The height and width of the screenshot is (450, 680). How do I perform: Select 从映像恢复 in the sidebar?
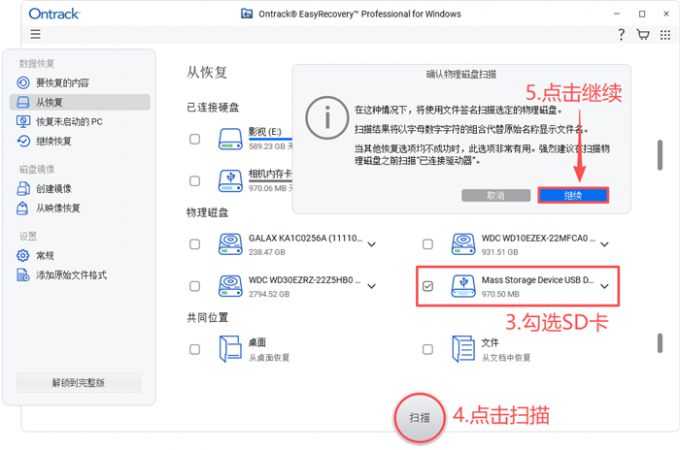tap(80, 208)
